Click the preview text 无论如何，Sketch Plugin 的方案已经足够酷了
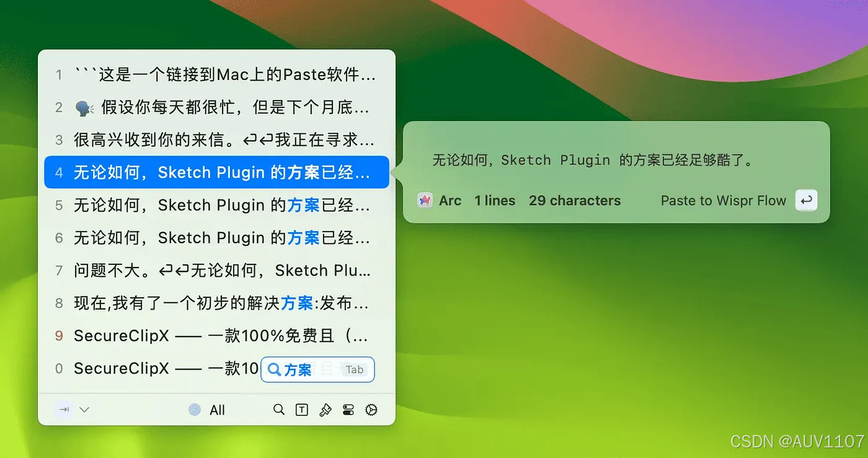868x458 pixels. click(x=593, y=160)
